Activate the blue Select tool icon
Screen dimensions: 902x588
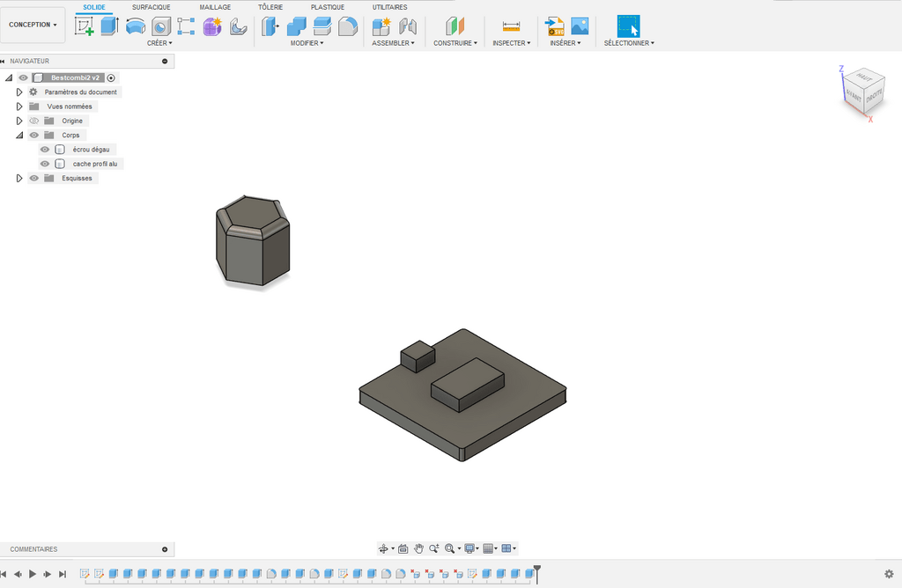point(628,26)
